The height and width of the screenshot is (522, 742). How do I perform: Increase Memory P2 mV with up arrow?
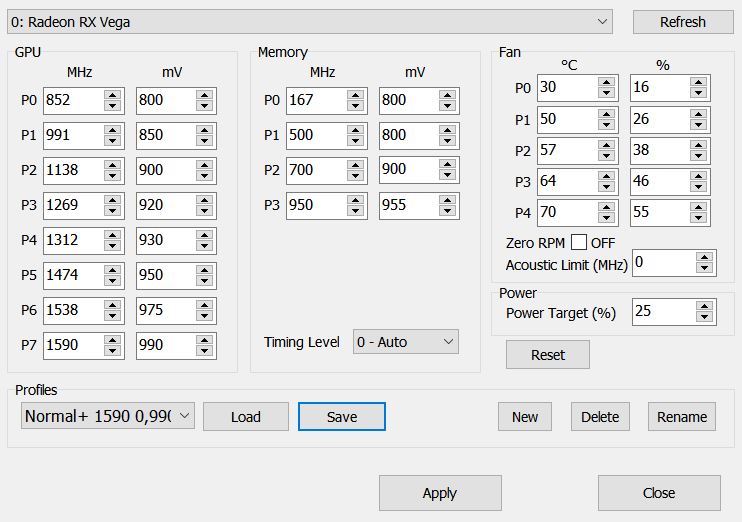447,164
